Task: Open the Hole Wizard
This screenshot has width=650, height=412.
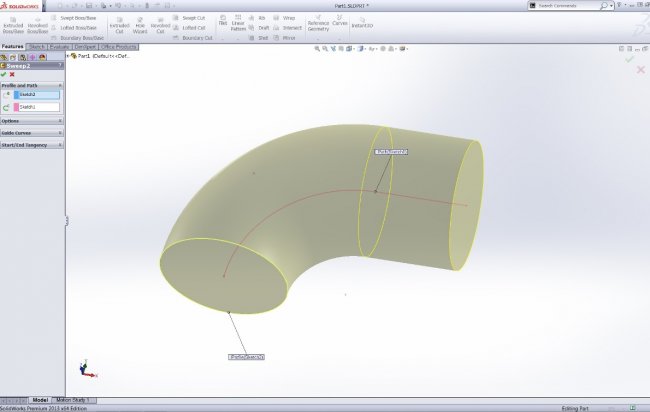Action: point(140,24)
